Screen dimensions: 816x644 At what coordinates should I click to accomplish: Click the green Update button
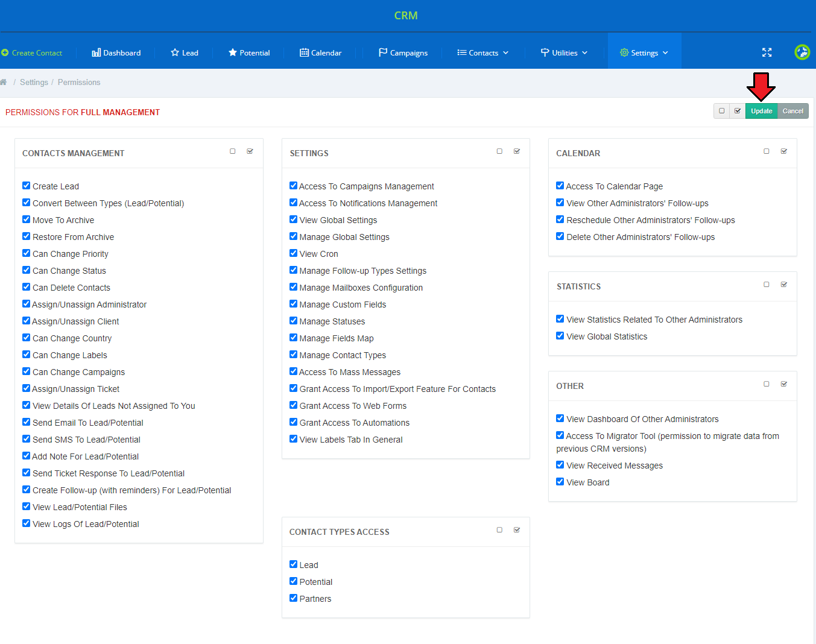[762, 111]
